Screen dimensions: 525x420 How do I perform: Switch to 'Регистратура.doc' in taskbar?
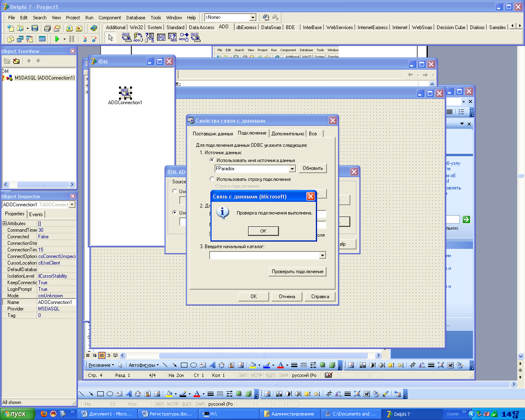pyautogui.click(x=167, y=414)
